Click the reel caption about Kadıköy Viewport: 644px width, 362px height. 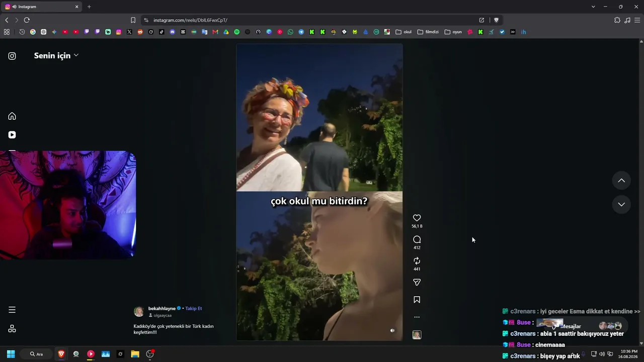174,329
